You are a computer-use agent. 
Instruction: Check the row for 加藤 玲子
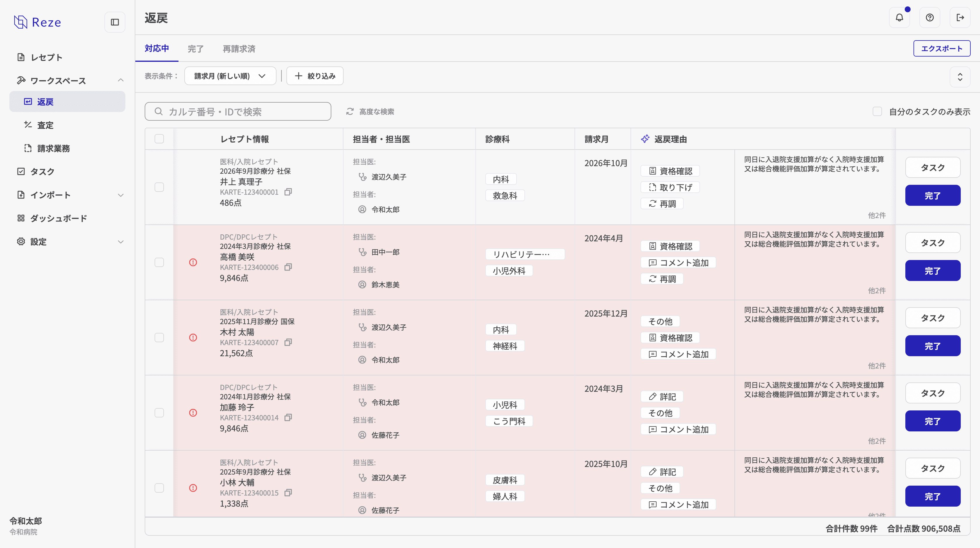pyautogui.click(x=160, y=413)
